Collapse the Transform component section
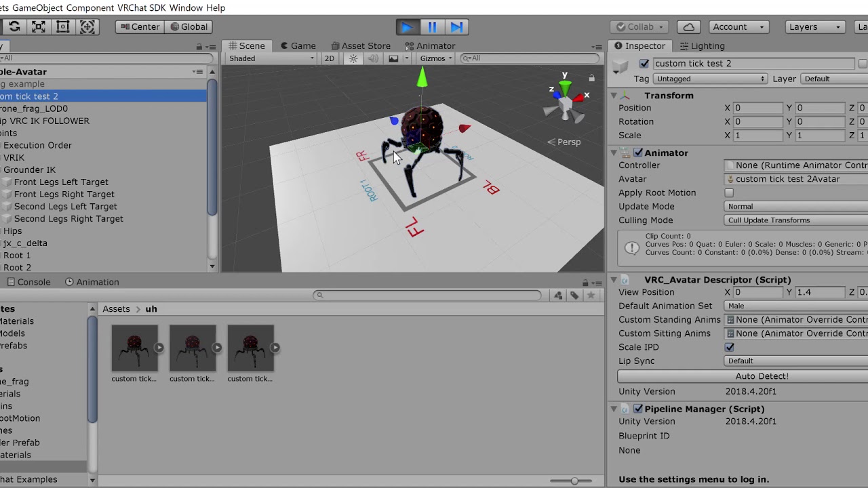 614,96
